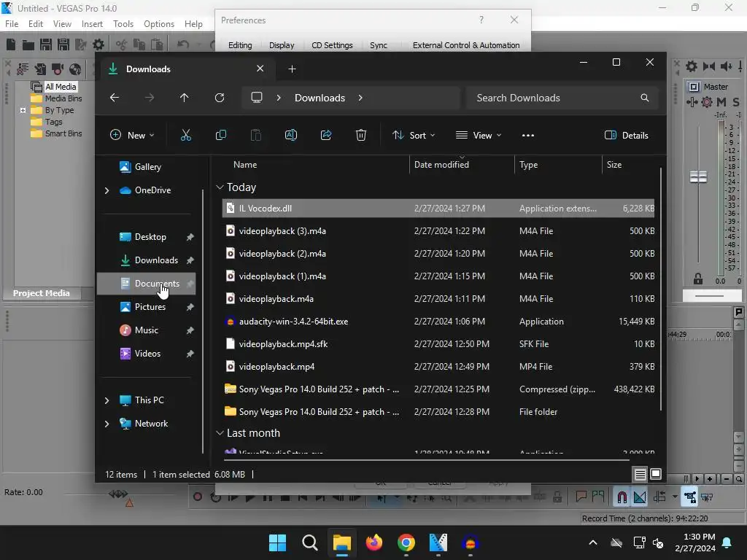Click the Refresh icon in File Explorer

tap(219, 98)
